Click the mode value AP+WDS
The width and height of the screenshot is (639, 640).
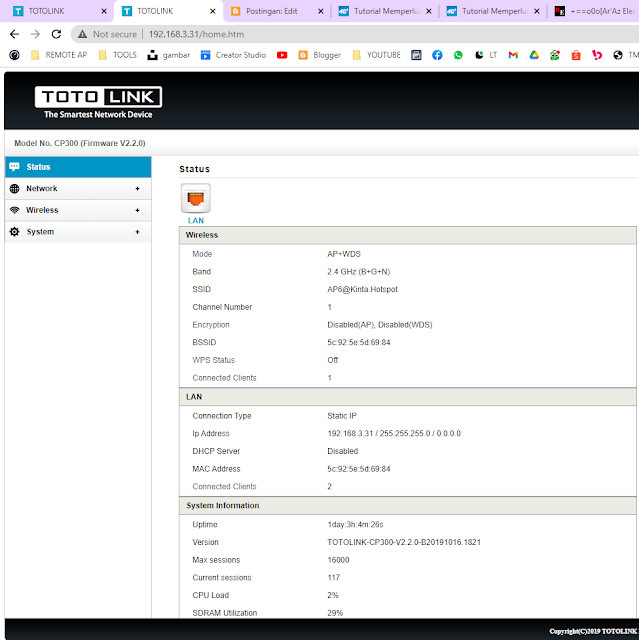point(344,254)
